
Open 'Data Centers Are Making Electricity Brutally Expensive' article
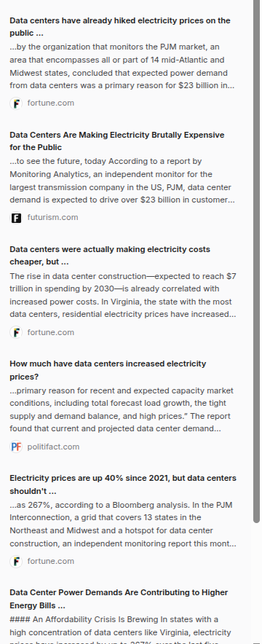click(117, 141)
